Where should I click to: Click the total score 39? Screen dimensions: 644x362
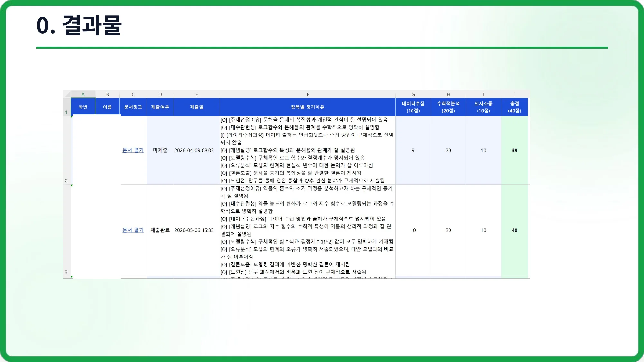click(x=515, y=150)
